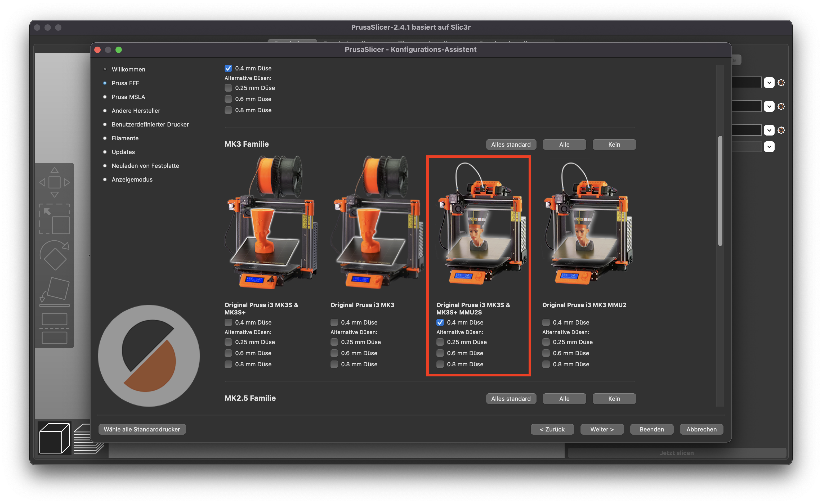The width and height of the screenshot is (822, 504).
Task: Check 0.6 mm Düse for i3 MK3 MMU2
Action: point(546,353)
